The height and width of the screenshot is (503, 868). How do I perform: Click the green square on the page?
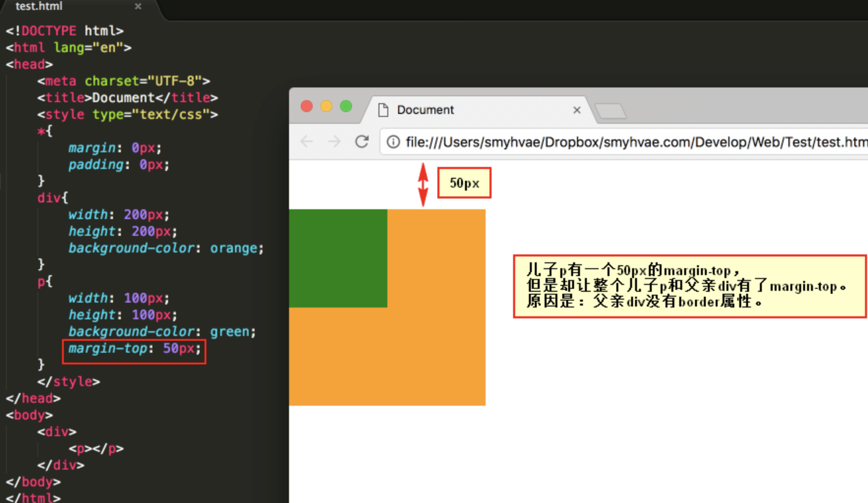click(338, 258)
